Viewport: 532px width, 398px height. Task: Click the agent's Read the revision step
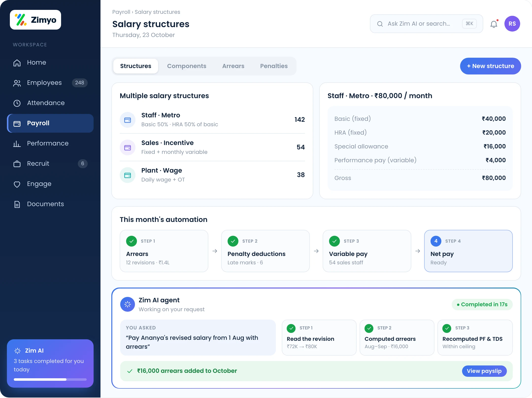pyautogui.click(x=319, y=338)
